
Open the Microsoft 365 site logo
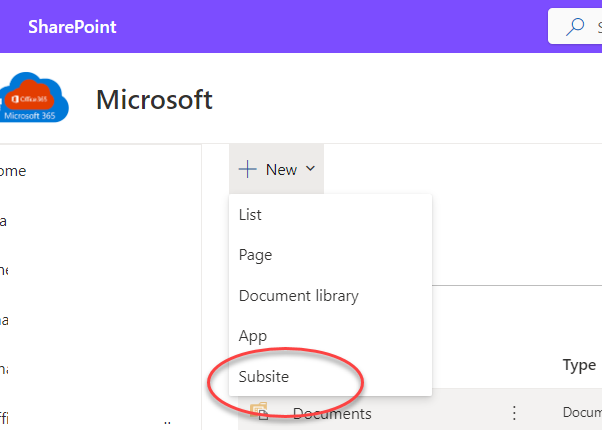(x=34, y=97)
